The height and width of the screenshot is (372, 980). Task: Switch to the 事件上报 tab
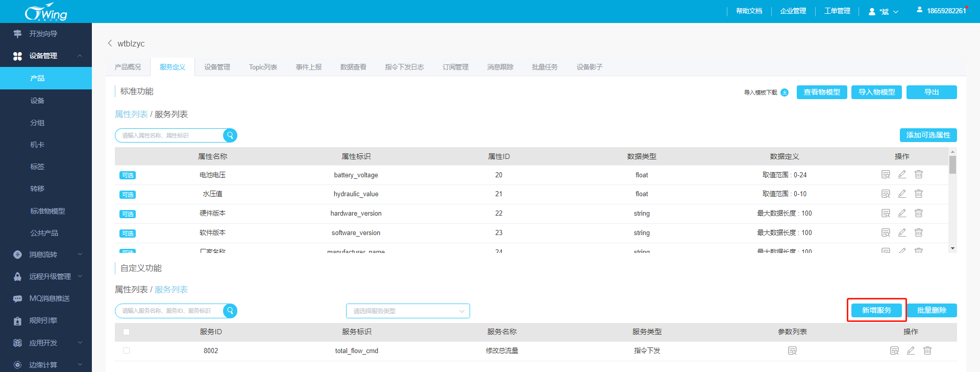click(x=309, y=67)
